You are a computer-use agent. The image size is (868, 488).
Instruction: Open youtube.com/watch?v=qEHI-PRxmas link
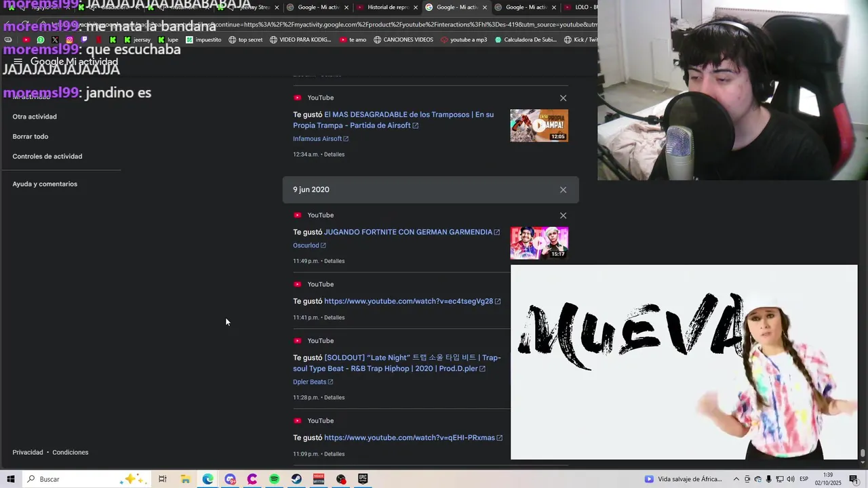click(x=413, y=438)
